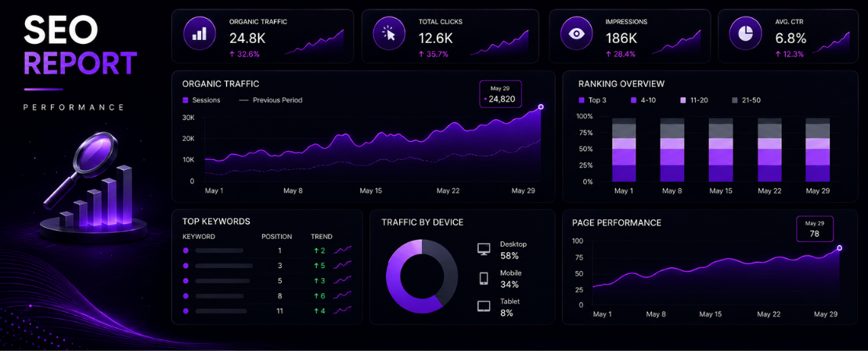Click the Total Clicks cursor icon
The image size is (868, 351).
coord(389,34)
